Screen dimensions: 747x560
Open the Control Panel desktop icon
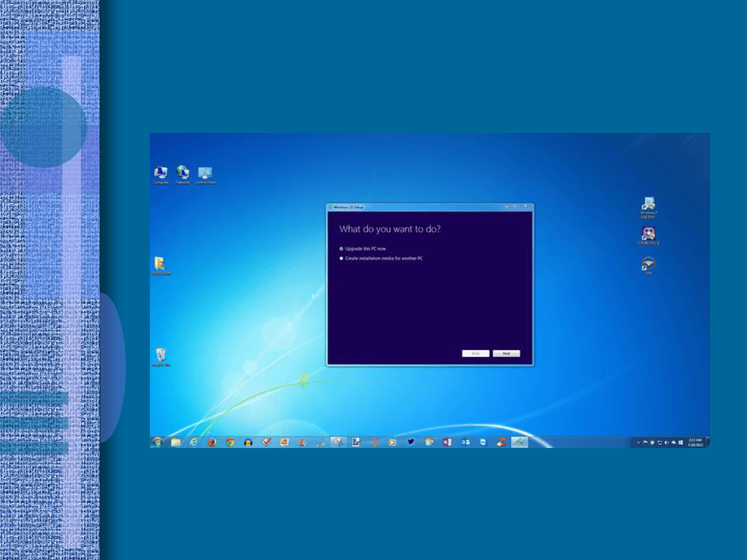click(205, 175)
